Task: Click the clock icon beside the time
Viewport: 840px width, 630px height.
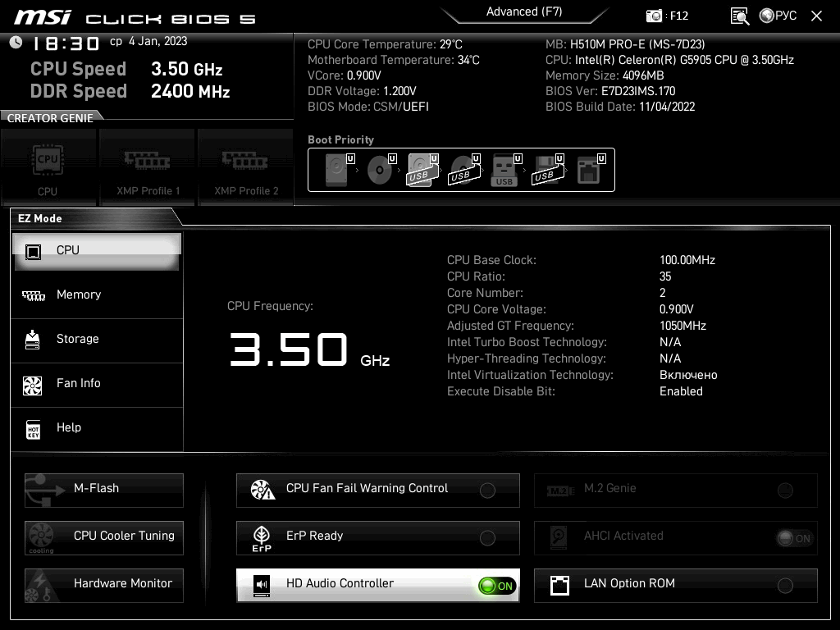Action: click(x=16, y=43)
